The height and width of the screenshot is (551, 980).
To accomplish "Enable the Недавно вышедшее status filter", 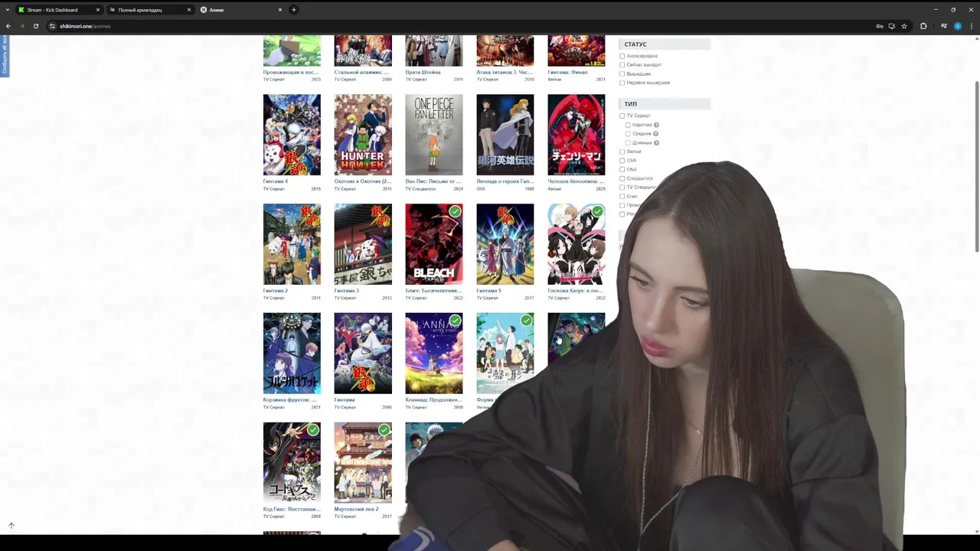I will (x=622, y=83).
